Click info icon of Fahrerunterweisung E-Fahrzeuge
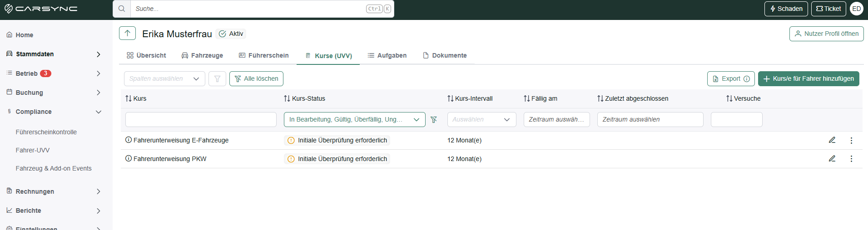This screenshot has height=230, width=868. click(129, 140)
